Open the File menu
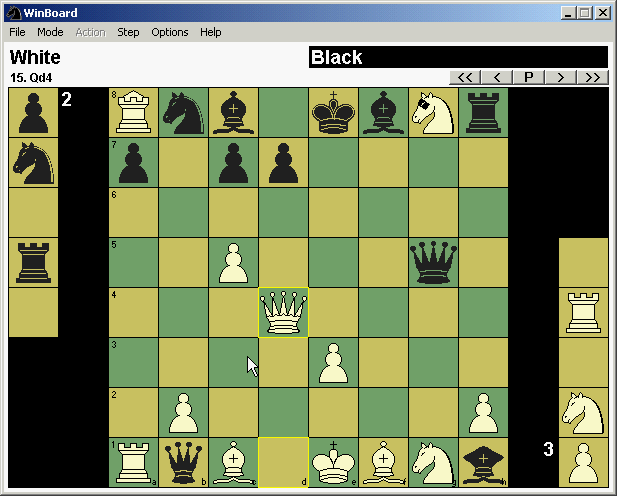 (17, 32)
